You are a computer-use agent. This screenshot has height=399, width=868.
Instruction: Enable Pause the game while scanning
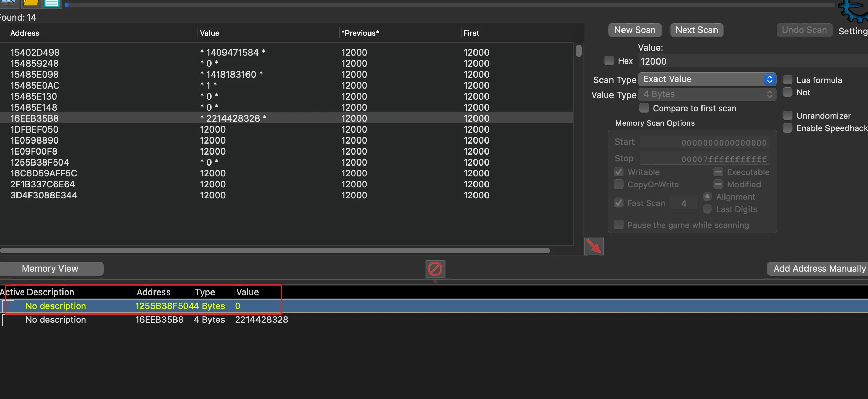[x=619, y=225]
